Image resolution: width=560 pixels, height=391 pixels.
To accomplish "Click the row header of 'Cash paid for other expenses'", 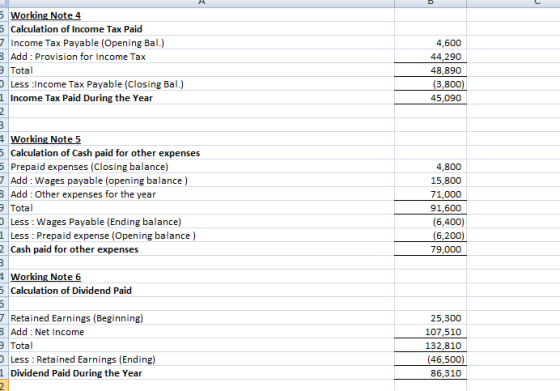I will [4, 249].
